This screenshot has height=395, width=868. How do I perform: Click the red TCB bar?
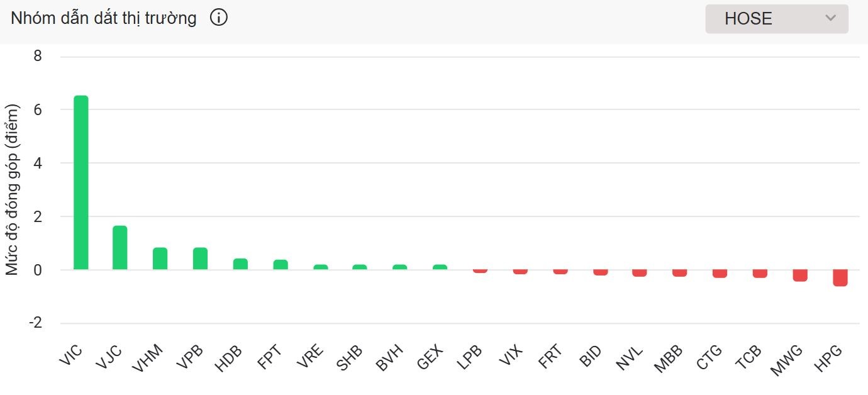pyautogui.click(x=760, y=274)
